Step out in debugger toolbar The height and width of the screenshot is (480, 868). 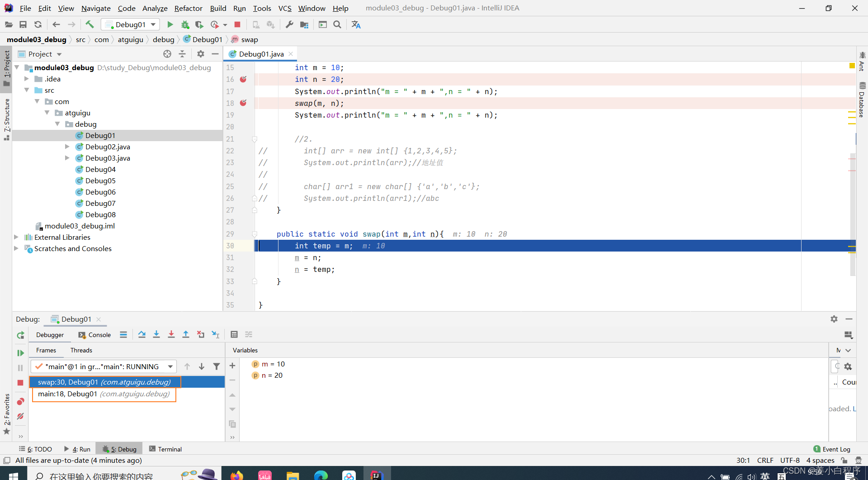click(x=186, y=334)
